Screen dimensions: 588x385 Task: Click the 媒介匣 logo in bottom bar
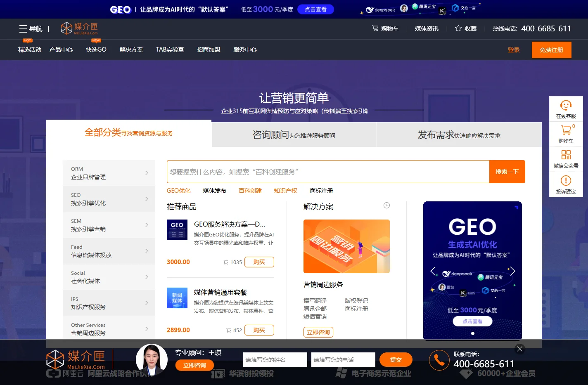(76, 359)
